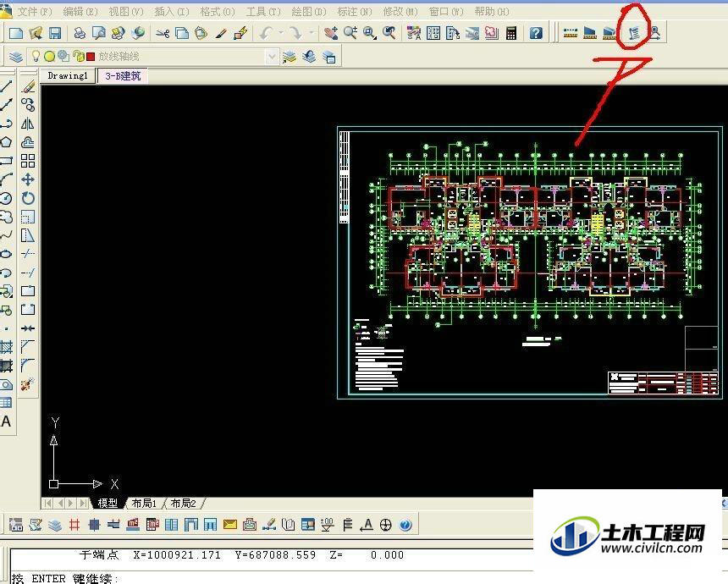
Task: Open the 绘图(D) menu
Action: [x=309, y=11]
